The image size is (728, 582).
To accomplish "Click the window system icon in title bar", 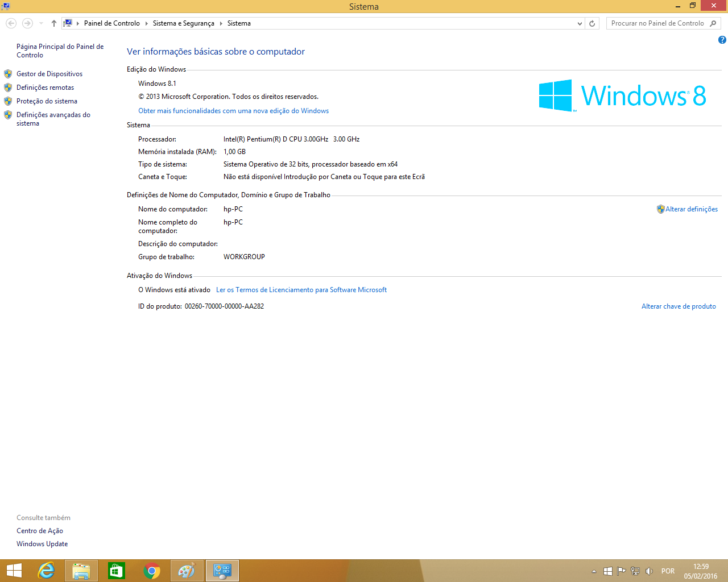I will click(x=5, y=6).
